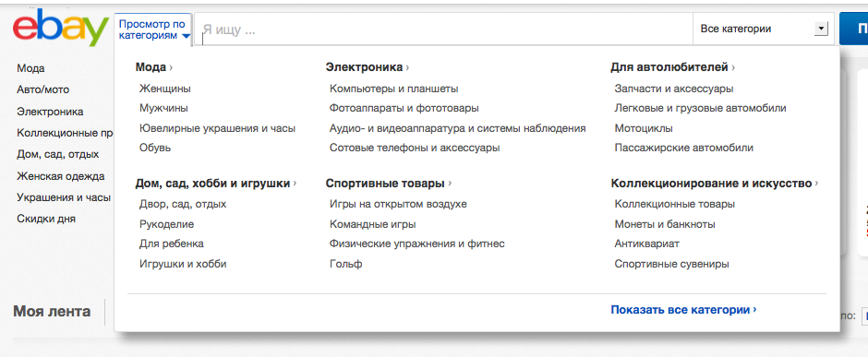This screenshot has width=868, height=357.
Task: Click 'Показать все категории' link
Action: pyautogui.click(x=683, y=310)
